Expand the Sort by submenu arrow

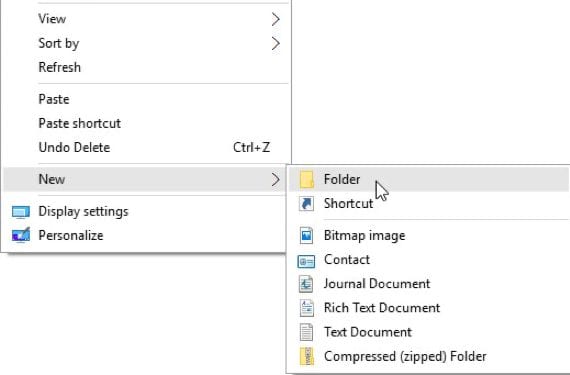click(276, 43)
